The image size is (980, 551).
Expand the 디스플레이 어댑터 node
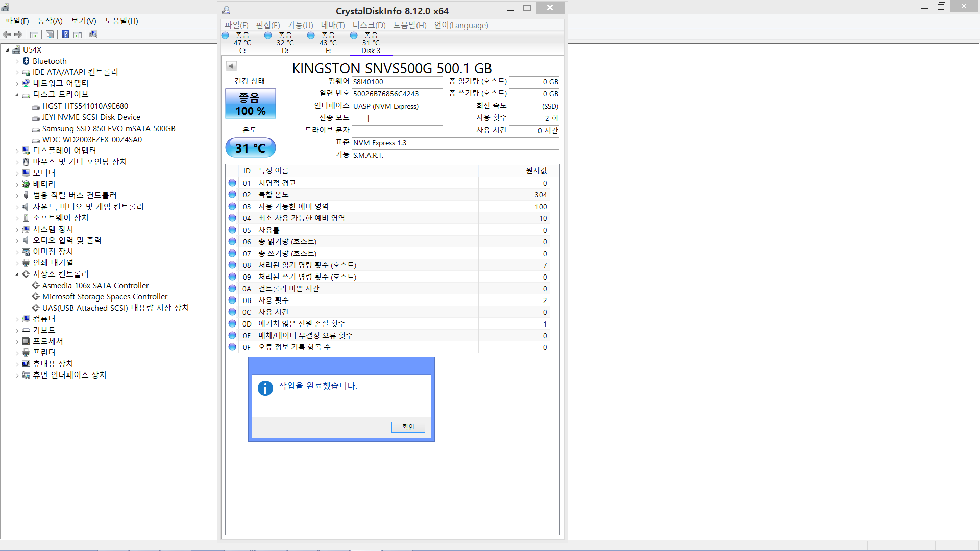pyautogui.click(x=17, y=151)
